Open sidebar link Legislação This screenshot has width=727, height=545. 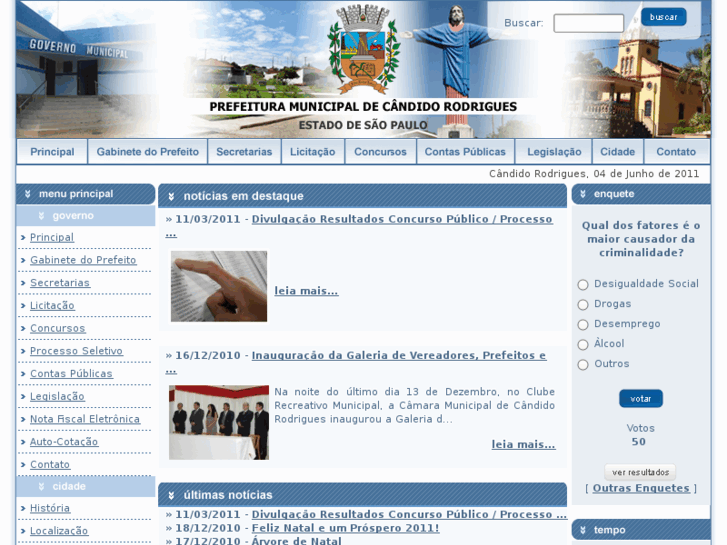click(x=57, y=397)
